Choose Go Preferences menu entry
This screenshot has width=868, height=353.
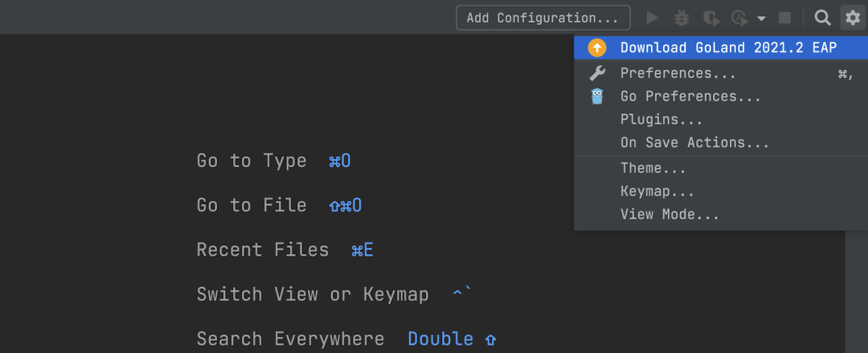pyautogui.click(x=690, y=96)
